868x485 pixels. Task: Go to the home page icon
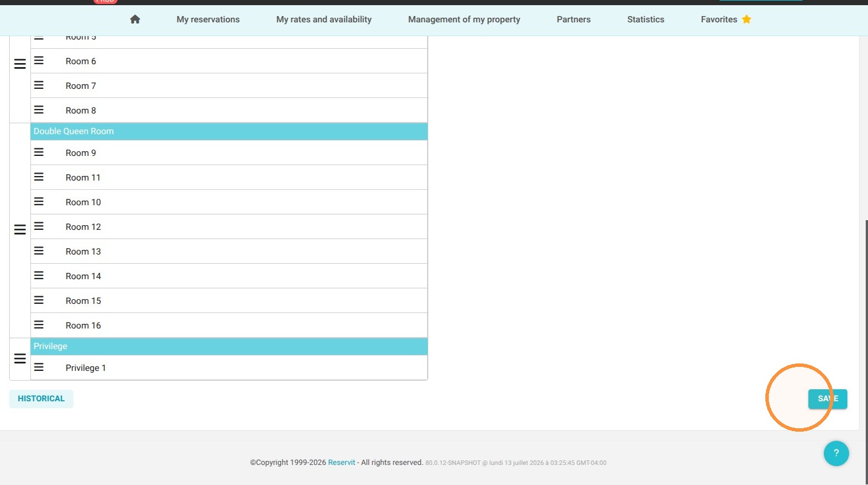click(x=135, y=19)
